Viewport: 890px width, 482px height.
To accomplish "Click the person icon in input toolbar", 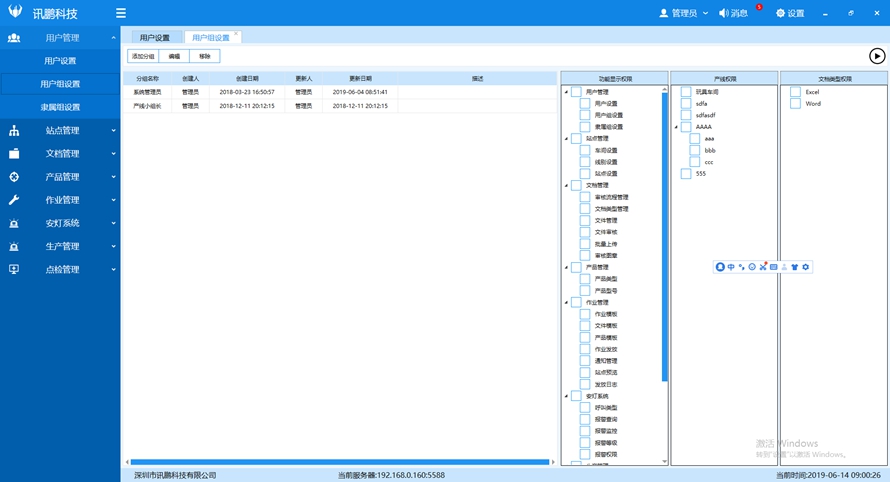I will click(x=784, y=267).
